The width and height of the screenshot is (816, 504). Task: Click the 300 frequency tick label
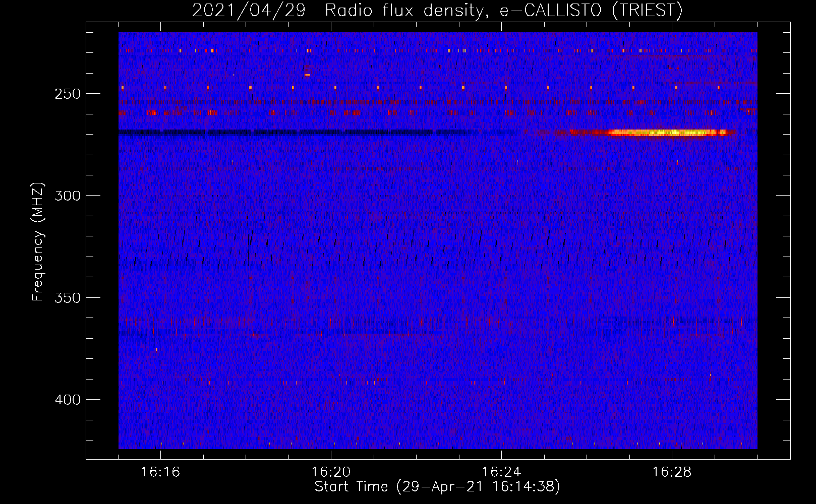pos(68,196)
